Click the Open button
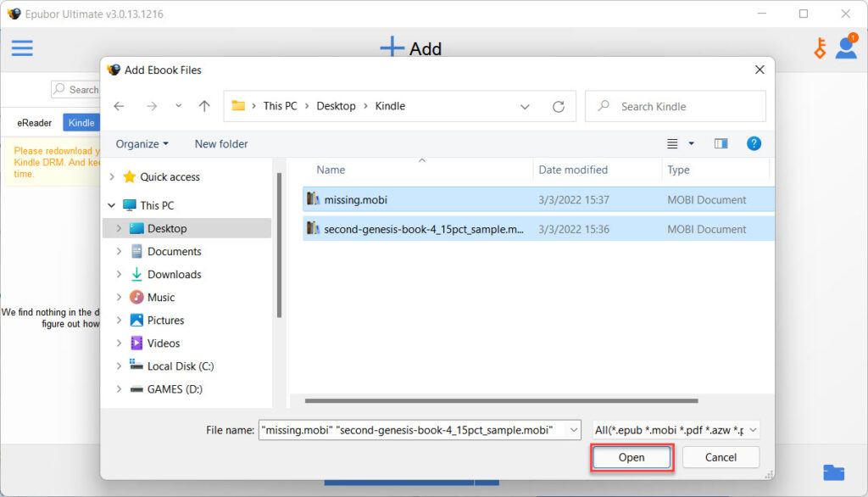The height and width of the screenshot is (497, 868). [632, 458]
